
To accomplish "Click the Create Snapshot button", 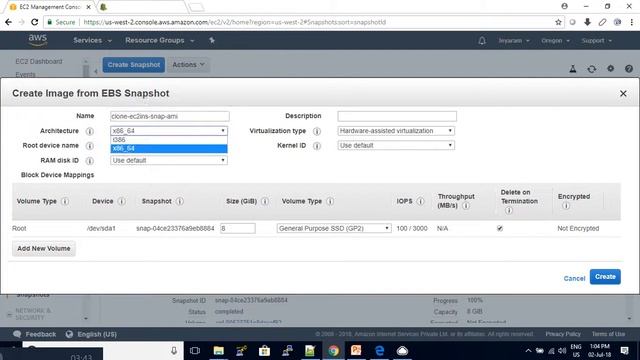I will click(133, 65).
